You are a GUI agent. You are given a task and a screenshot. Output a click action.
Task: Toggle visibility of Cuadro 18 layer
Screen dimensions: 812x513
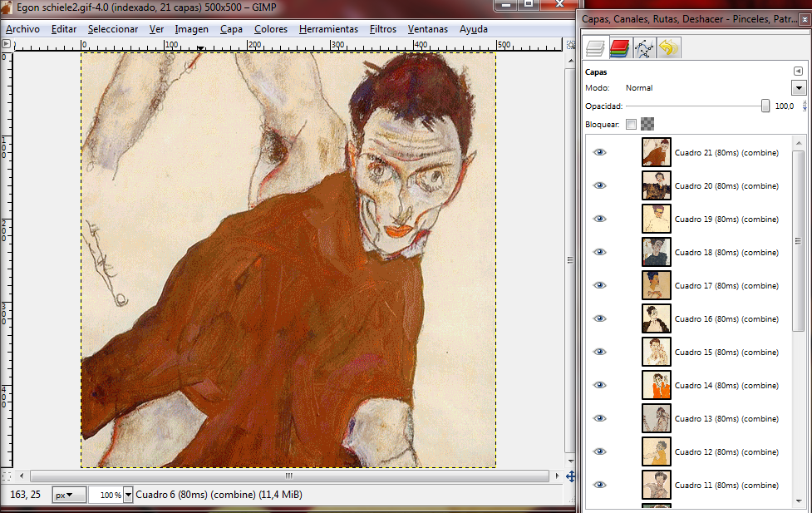[600, 252]
